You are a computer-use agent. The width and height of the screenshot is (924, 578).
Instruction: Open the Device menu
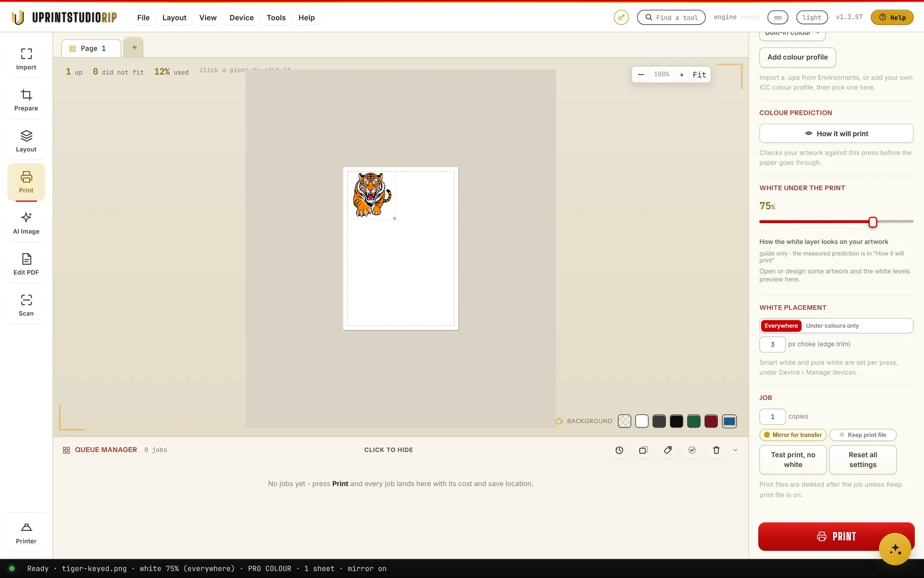click(x=241, y=18)
